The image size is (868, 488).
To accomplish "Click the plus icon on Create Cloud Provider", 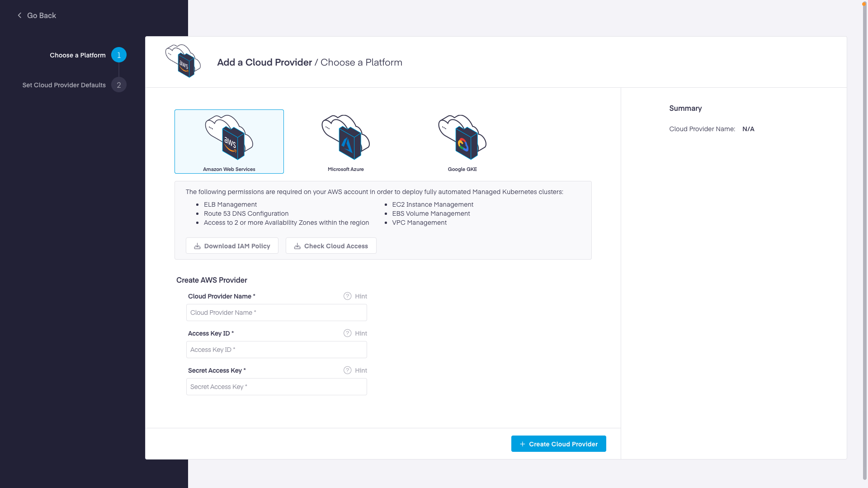I will 523,444.
